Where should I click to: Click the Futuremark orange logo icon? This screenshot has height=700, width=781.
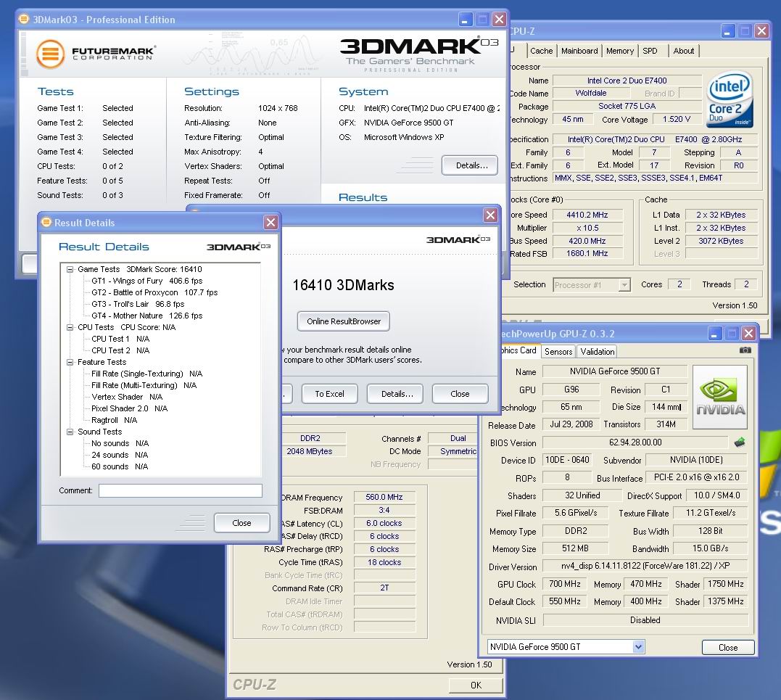[50, 53]
